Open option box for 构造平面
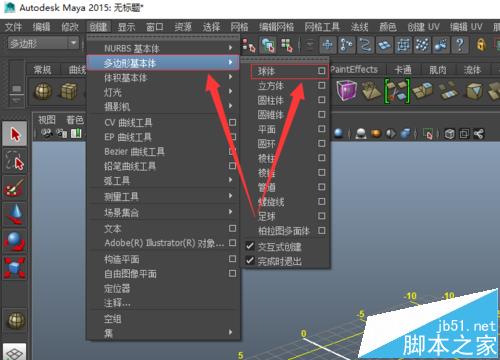Viewport: 500px width, 360px height. coord(232,259)
